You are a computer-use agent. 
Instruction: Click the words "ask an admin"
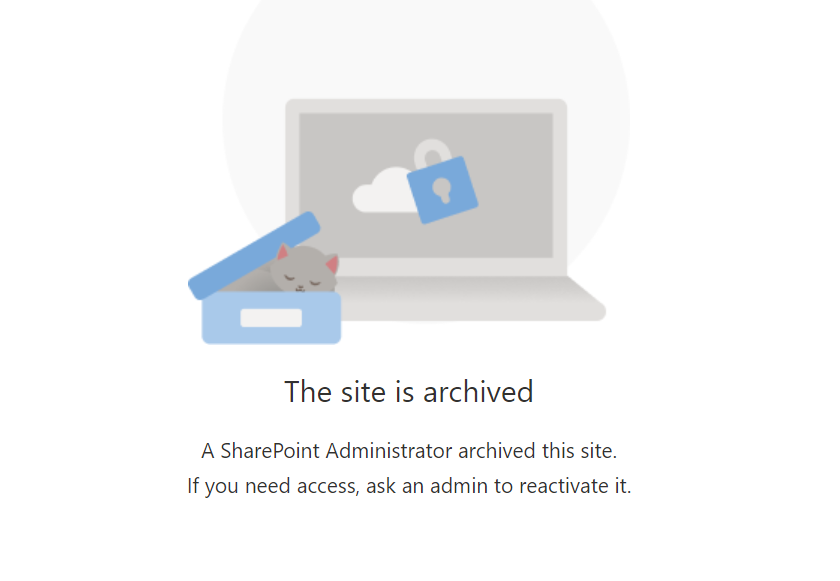point(427,486)
